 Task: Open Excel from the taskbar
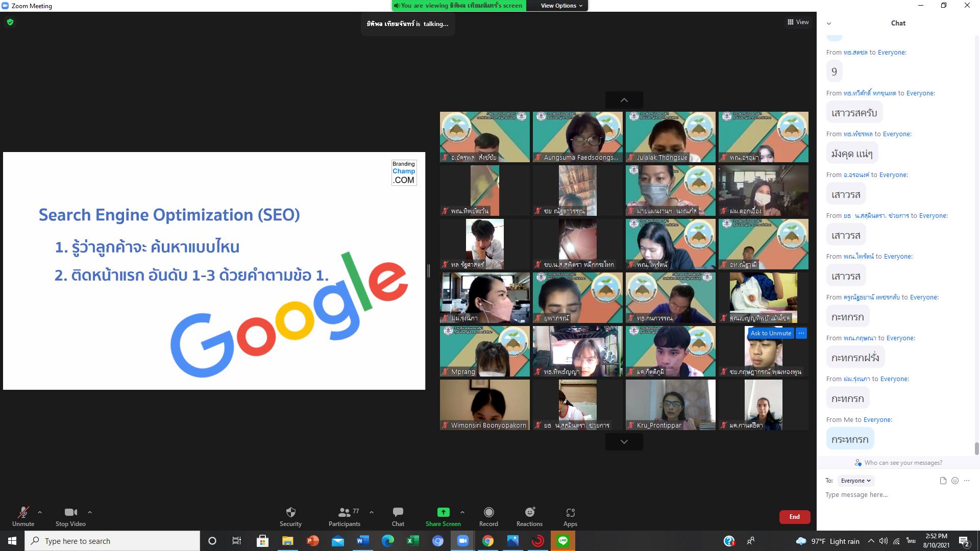pos(412,541)
